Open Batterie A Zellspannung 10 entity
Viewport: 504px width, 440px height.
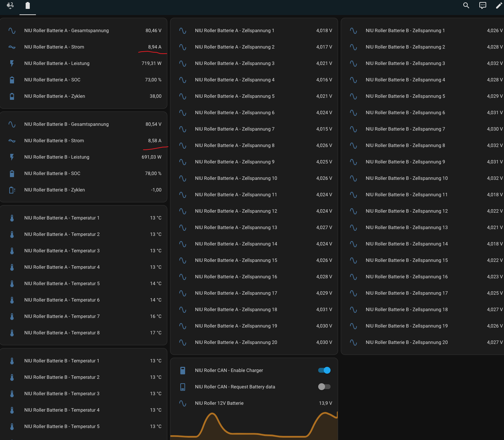coord(236,178)
